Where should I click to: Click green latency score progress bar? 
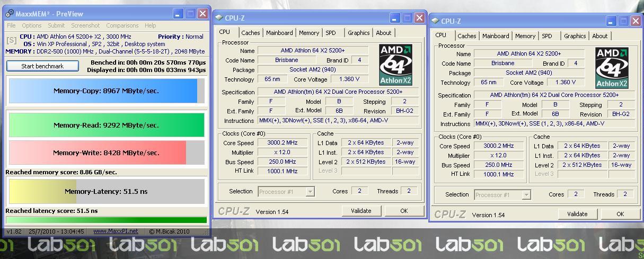point(107,220)
